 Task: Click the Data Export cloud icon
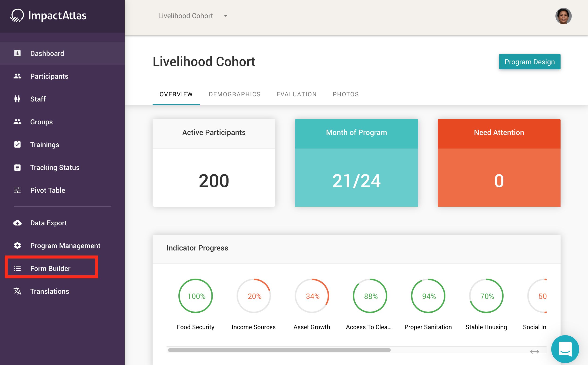pos(17,223)
